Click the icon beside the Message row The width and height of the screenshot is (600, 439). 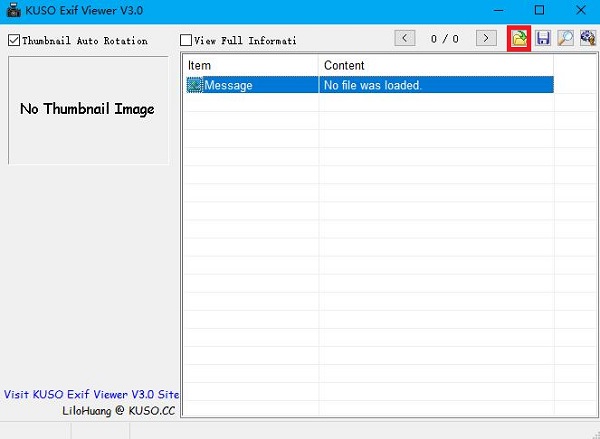[194, 85]
